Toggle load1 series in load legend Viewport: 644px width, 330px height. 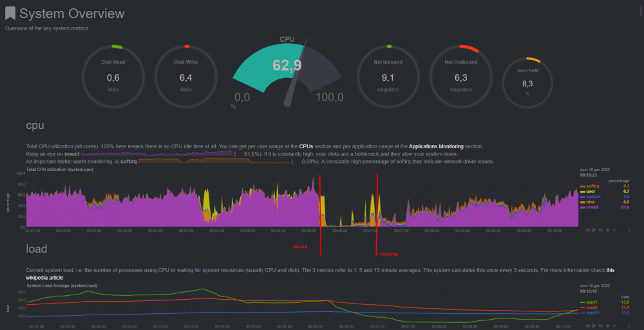click(x=590, y=302)
